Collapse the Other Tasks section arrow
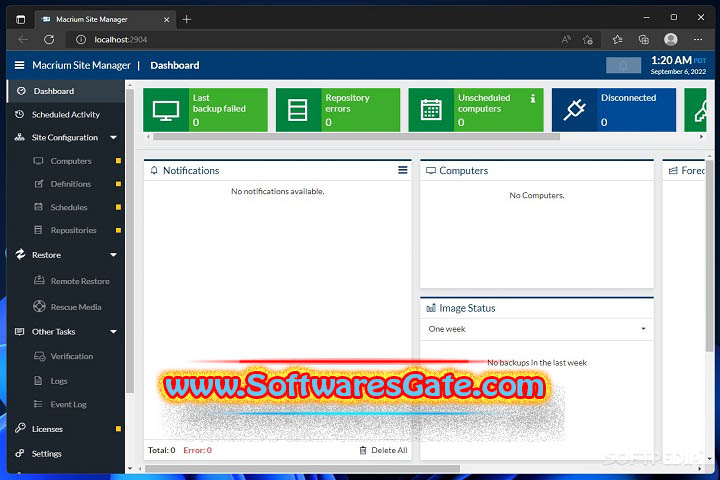This screenshot has width=720, height=480. pyautogui.click(x=113, y=332)
